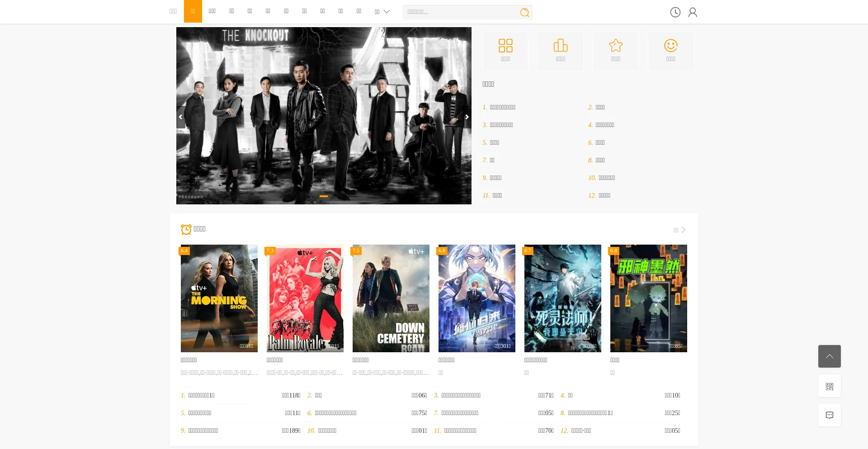Select the highlighted orange navigation tab
Viewport: 868px width, 449px height.
(x=193, y=11)
